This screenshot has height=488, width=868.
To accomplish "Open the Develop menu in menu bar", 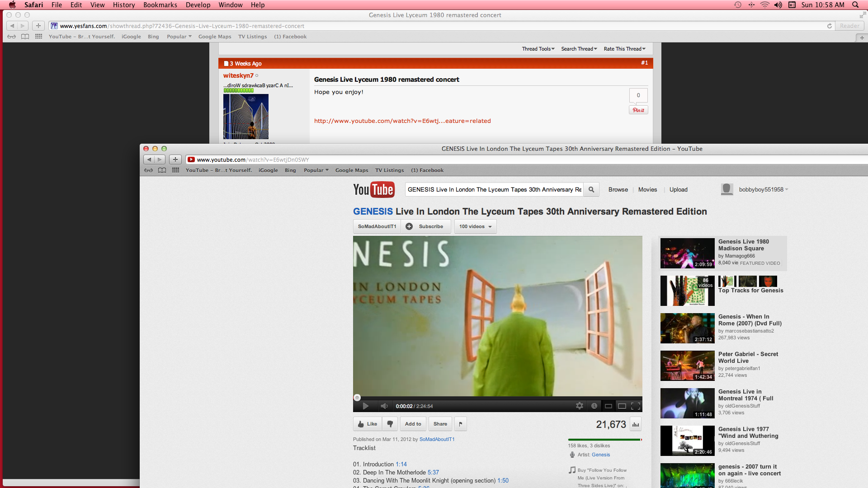I will (x=198, y=5).
